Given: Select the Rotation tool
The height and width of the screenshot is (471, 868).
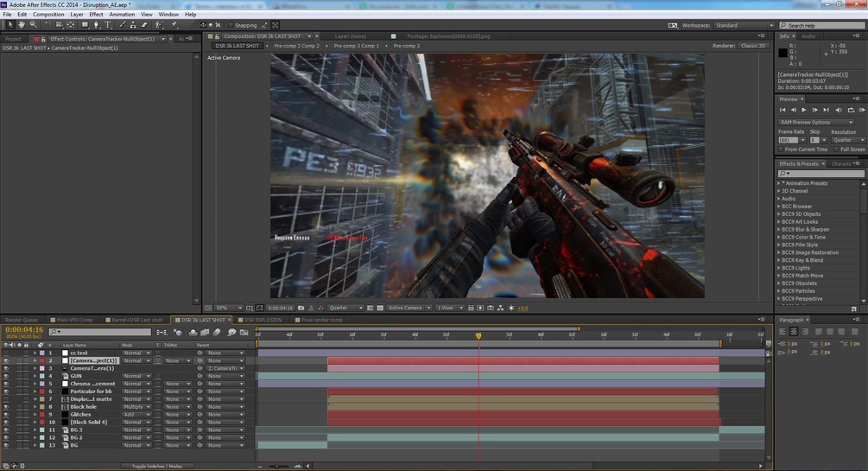Looking at the screenshot, I should pos(48,25).
